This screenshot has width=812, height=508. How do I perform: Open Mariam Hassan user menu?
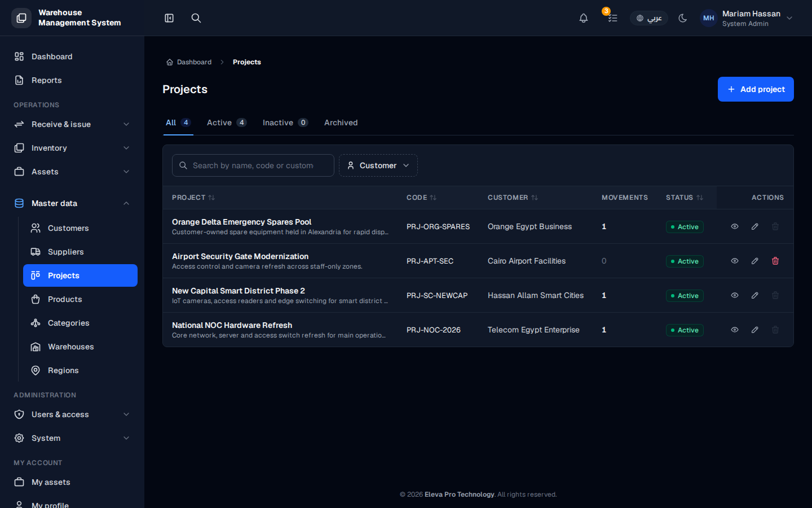point(747,18)
